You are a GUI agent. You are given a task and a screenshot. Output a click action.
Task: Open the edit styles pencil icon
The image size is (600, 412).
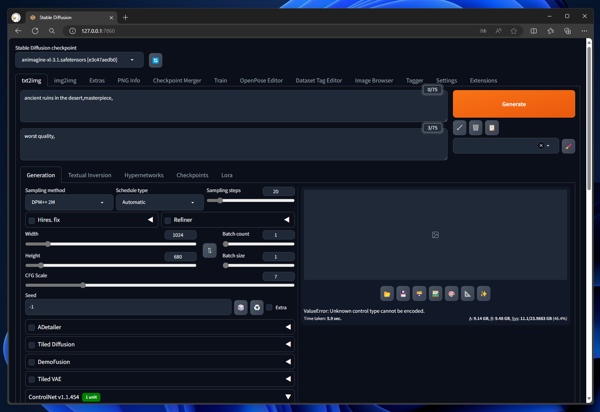(568, 146)
